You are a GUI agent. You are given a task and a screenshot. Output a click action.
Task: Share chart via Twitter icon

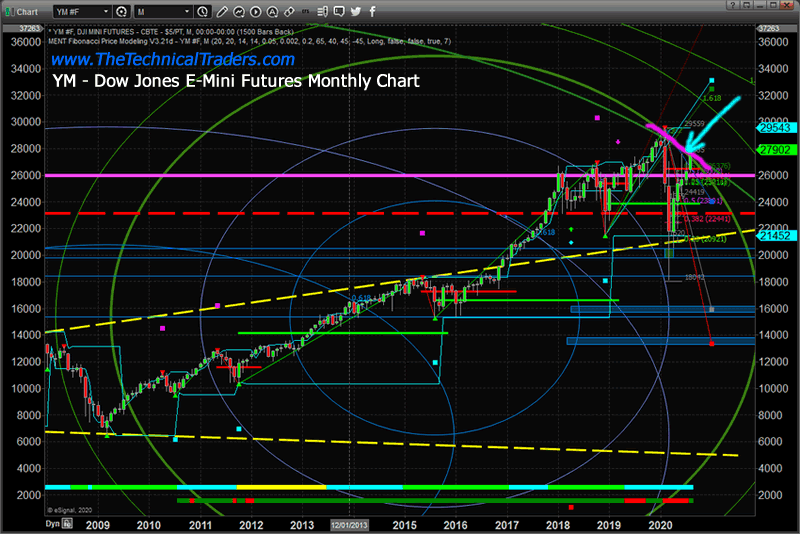pyautogui.click(x=356, y=11)
